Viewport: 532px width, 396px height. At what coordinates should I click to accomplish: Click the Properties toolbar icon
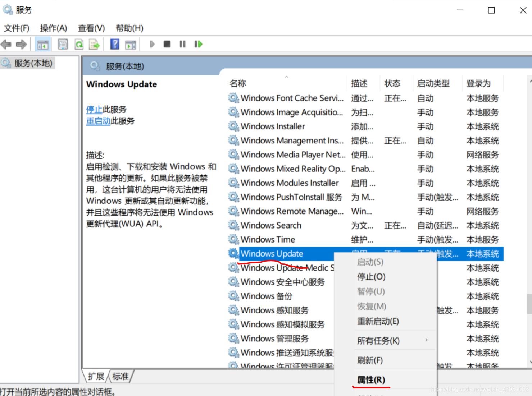pos(63,44)
